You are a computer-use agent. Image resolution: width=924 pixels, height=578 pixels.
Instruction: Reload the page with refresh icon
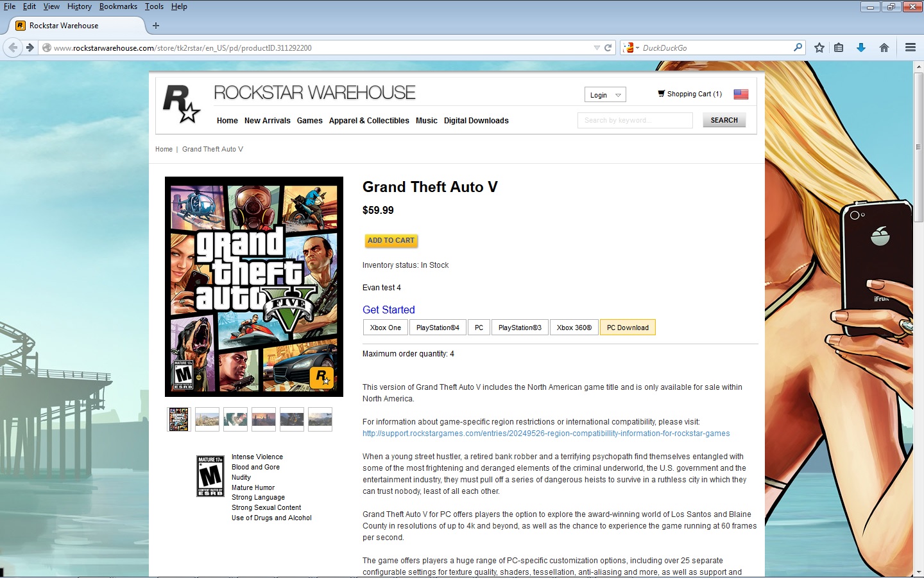point(608,48)
